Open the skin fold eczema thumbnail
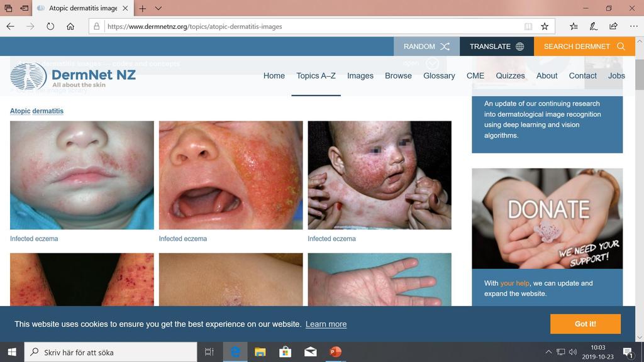Viewport: 644px width, 362px height. pos(231,280)
